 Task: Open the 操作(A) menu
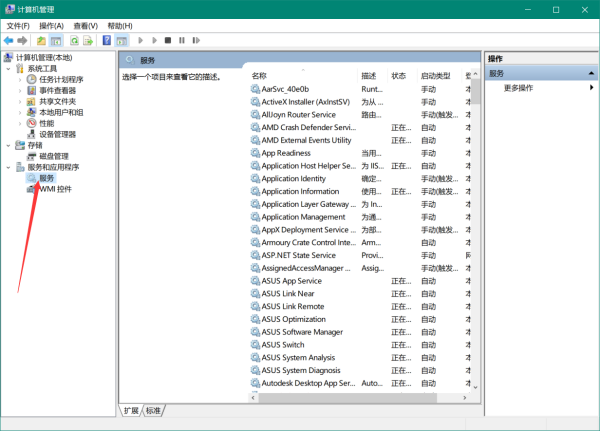click(x=50, y=25)
